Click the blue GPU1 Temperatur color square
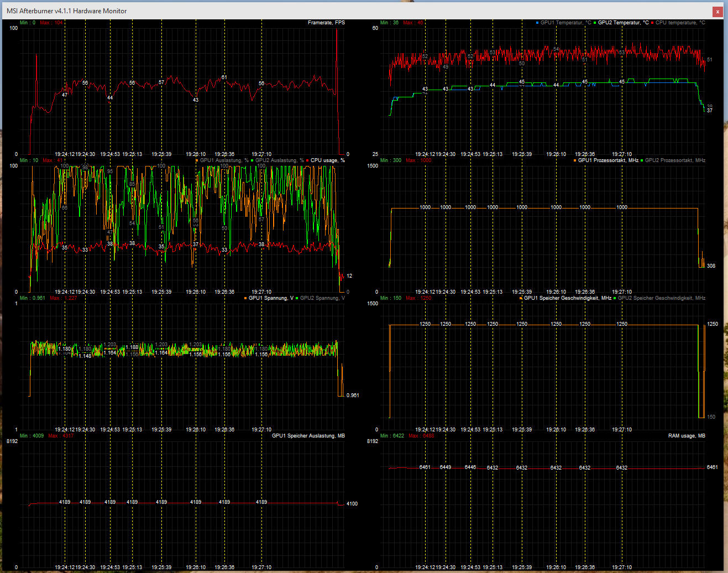This screenshot has height=573, width=728. [537, 23]
